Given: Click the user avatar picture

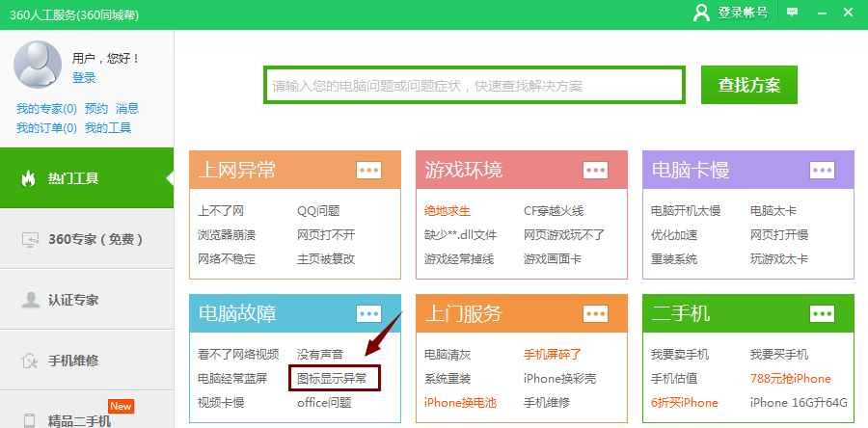Looking at the screenshot, I should (38, 65).
